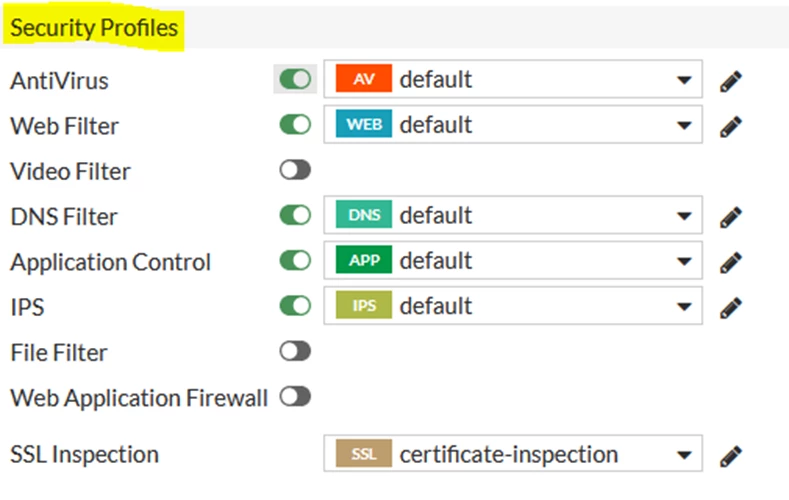Edit the IPS profile pencil icon

(731, 307)
